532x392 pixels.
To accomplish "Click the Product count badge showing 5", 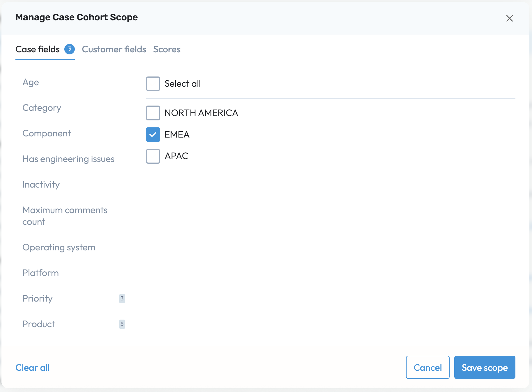I will coord(122,324).
